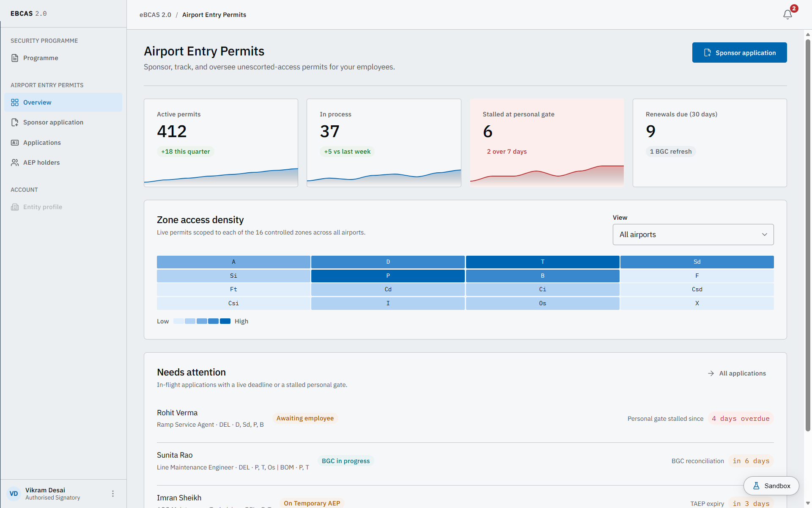
Task: Open AEP holders in the sidebar
Action: 63,163
